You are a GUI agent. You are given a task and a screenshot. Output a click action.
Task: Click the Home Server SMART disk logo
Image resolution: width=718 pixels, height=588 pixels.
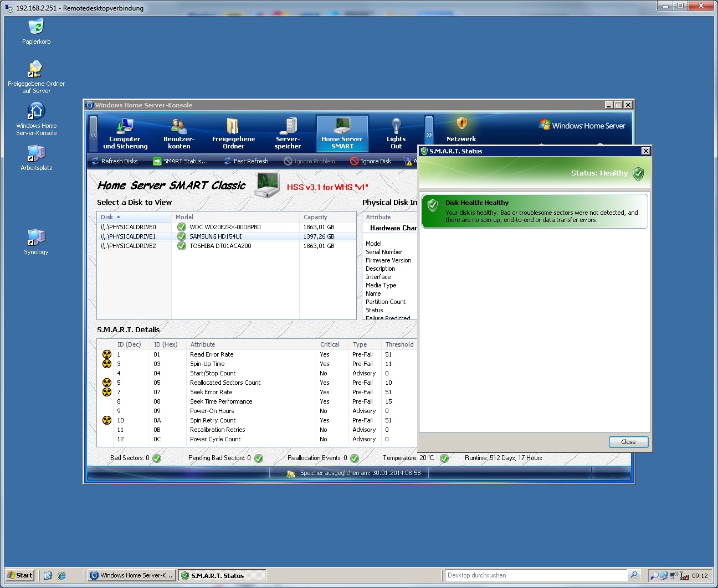268,185
